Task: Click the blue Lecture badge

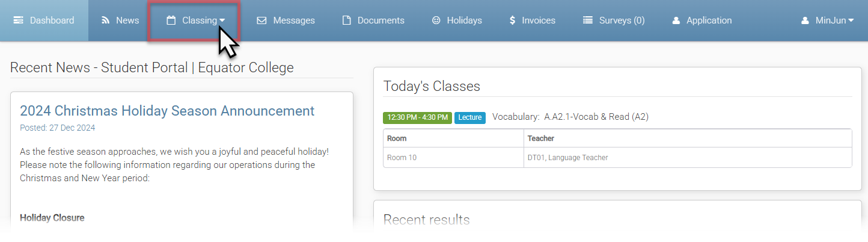Action: (469, 117)
